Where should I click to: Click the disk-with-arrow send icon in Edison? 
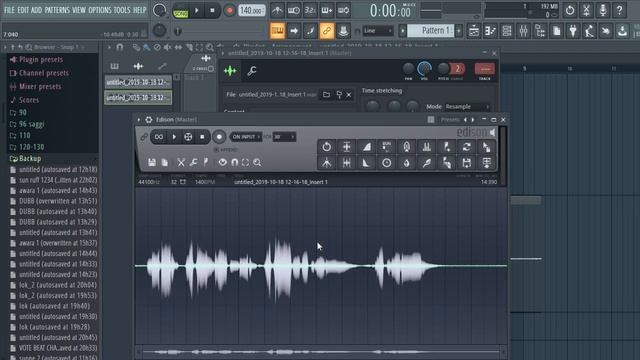(467, 163)
